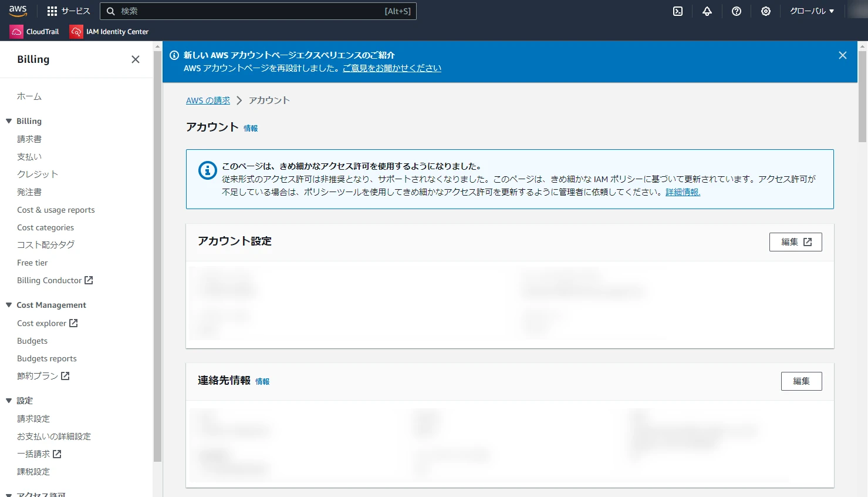Click 詳細情報 link in notice

[x=683, y=192]
